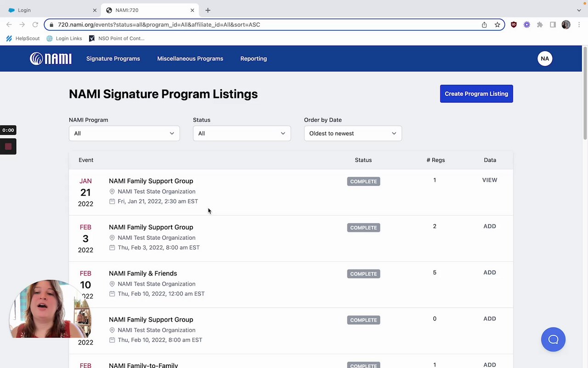The height and width of the screenshot is (368, 588).
Task: Switch to the Login browser tab
Action: coord(51,10)
